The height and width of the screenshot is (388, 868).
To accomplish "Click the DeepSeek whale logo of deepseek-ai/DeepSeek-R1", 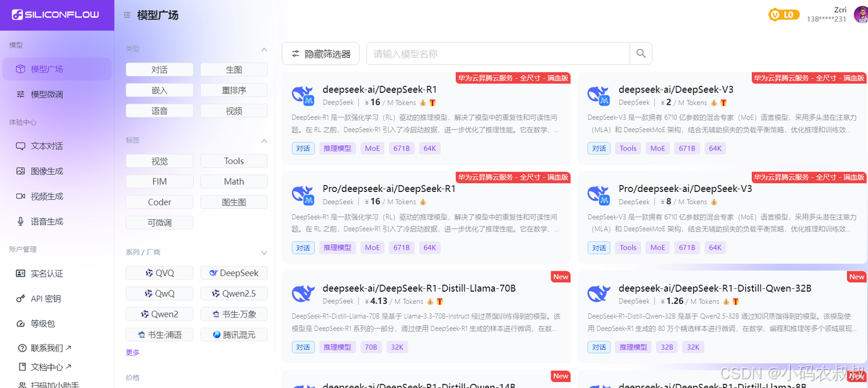I will click(303, 96).
